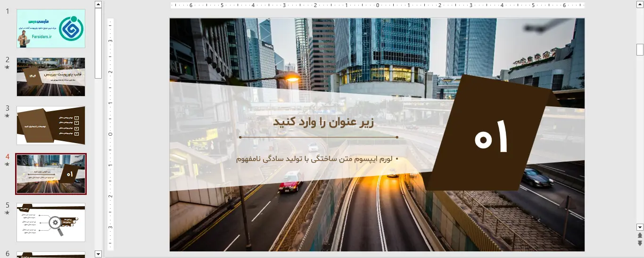
Task: Select slide 2 thumbnail with city road
Action: (51, 77)
